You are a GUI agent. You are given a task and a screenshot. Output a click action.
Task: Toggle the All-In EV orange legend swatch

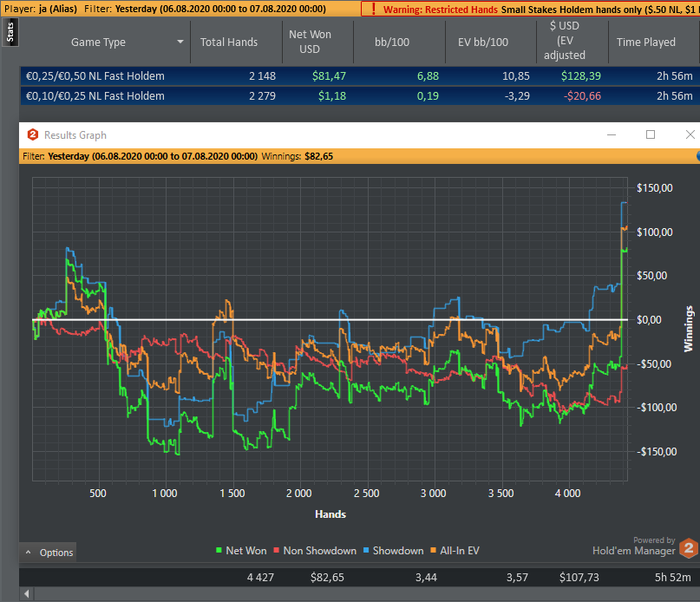(x=433, y=550)
